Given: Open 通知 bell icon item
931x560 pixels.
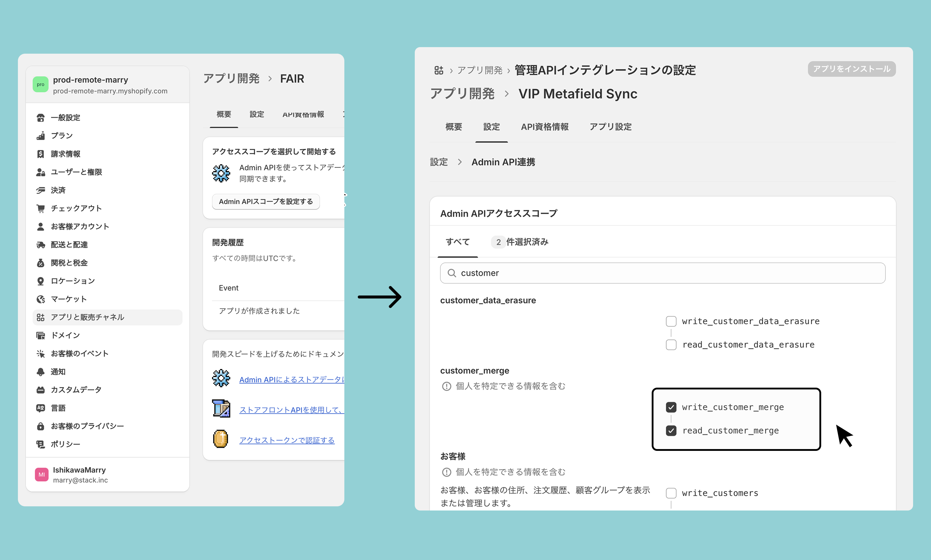Looking at the screenshot, I should pyautogui.click(x=40, y=372).
